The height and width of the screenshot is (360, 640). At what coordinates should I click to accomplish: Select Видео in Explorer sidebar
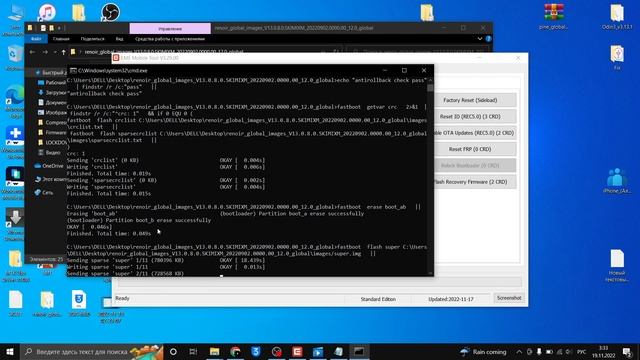click(x=49, y=152)
